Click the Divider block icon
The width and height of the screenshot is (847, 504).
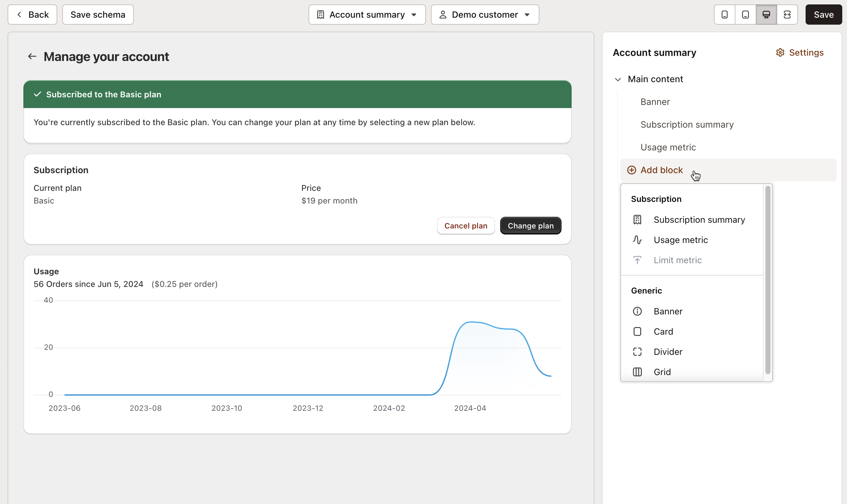tap(637, 351)
